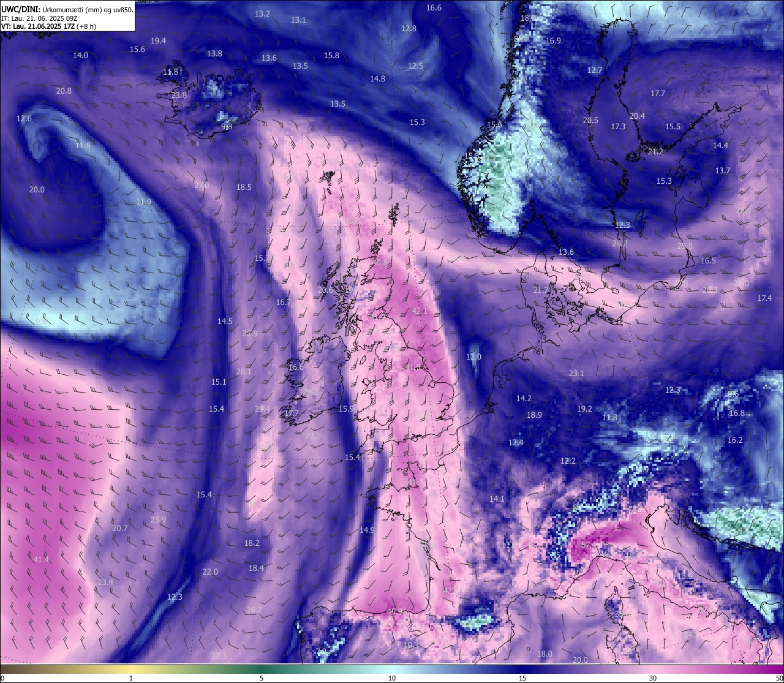Click the map value 18.2
Image resolution: width=784 pixels, height=683 pixels.
coord(252,543)
